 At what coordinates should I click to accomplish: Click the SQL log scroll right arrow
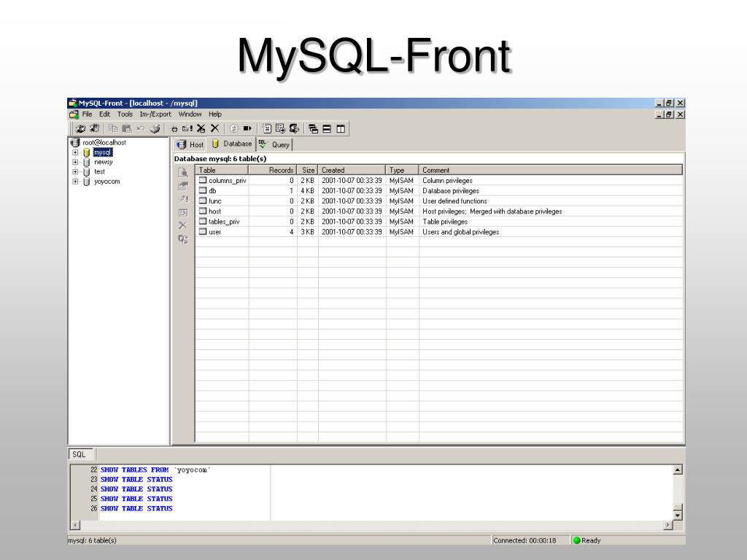(x=668, y=525)
